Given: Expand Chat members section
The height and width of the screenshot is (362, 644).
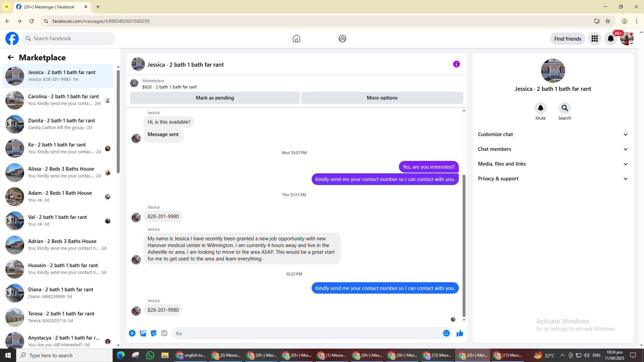Looking at the screenshot, I should click(553, 149).
